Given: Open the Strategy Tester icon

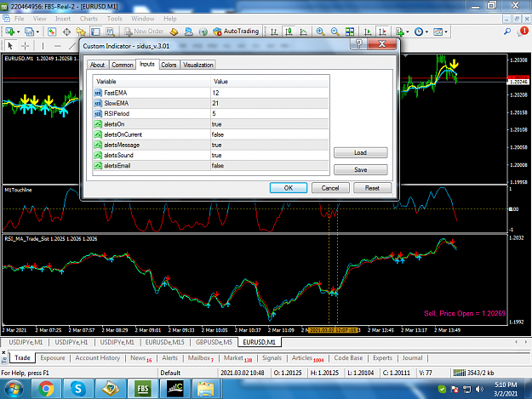Looking at the screenshot, I should click(x=110, y=31).
